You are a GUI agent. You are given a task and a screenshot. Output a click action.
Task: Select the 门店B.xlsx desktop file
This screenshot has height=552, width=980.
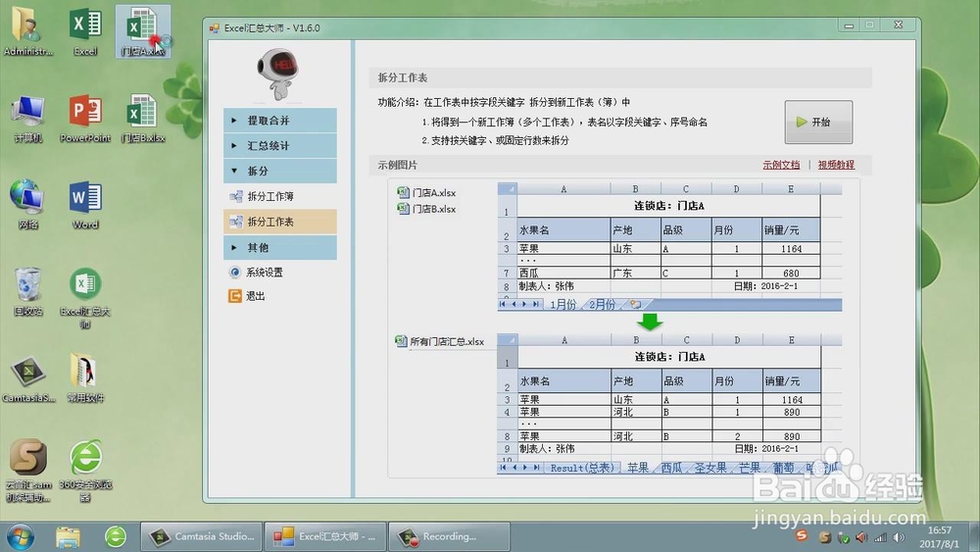click(142, 119)
